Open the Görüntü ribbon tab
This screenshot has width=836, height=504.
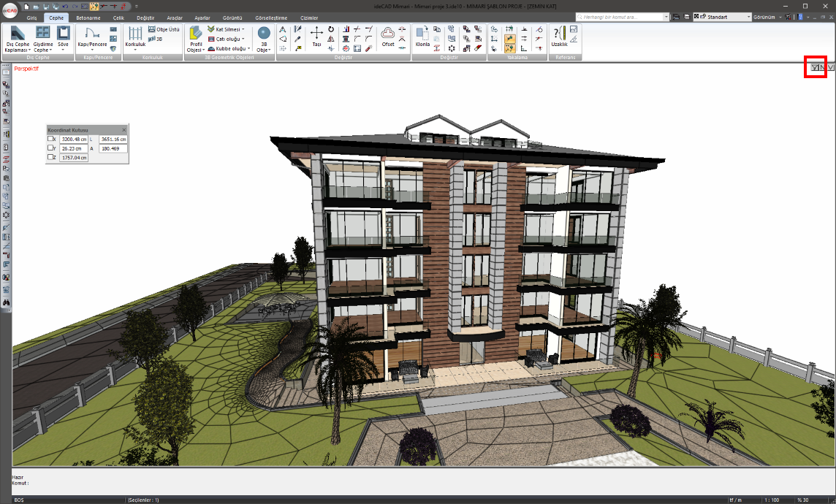(232, 18)
